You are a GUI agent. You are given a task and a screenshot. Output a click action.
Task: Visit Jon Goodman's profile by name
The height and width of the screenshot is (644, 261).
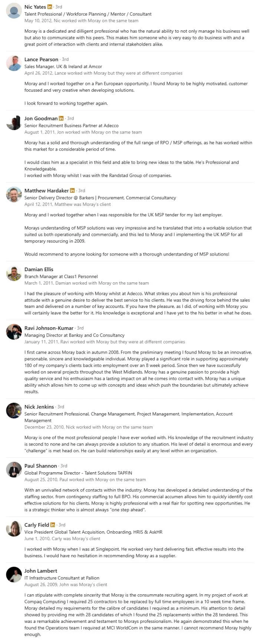click(41, 118)
